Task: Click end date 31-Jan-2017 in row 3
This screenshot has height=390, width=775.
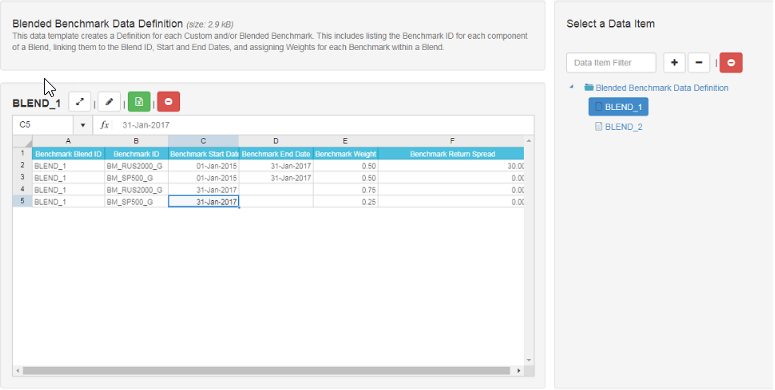Action: click(276, 177)
